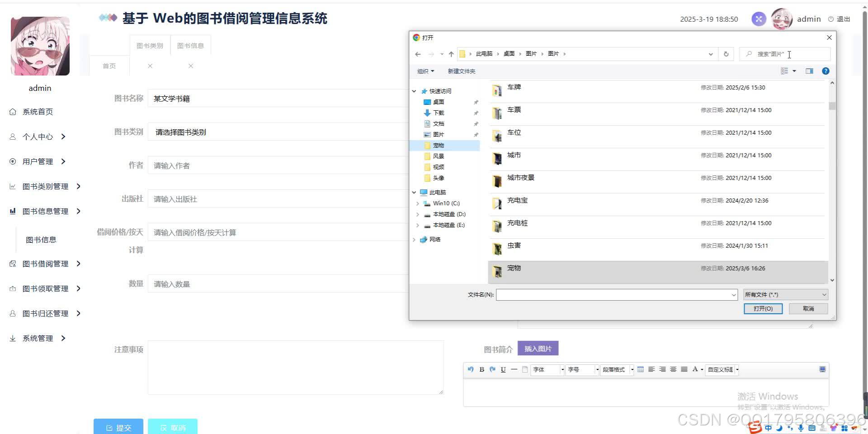Click 打开(O) in the file dialog
Screen dimensions: 868x434
[763, 308]
